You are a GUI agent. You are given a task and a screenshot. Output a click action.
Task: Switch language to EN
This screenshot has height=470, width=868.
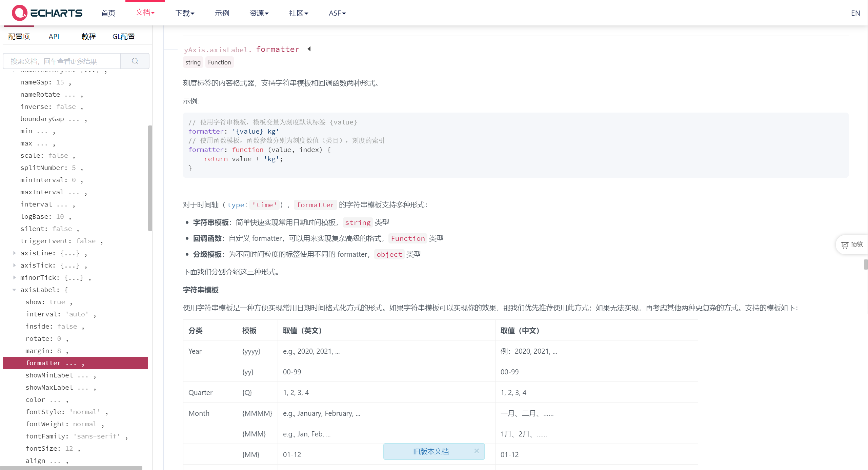(x=855, y=13)
